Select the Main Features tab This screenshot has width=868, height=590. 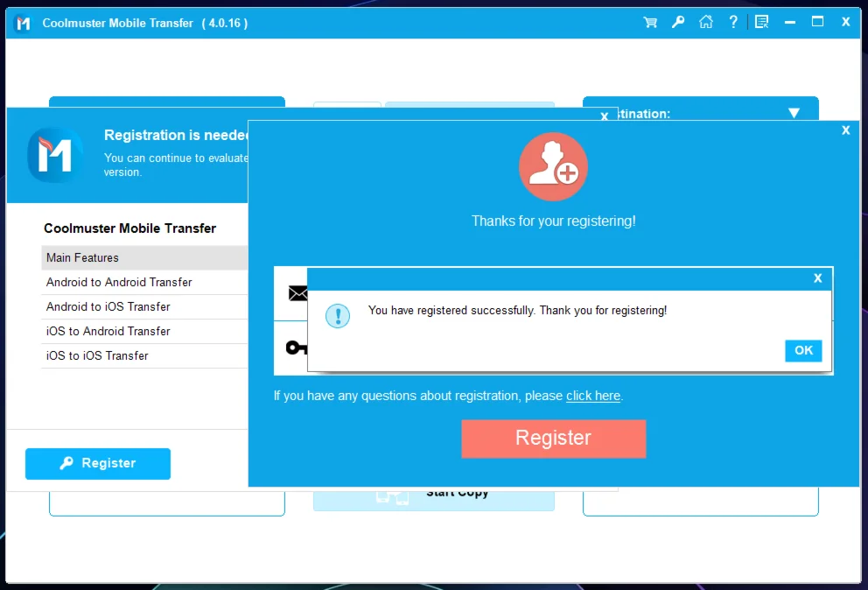[x=144, y=257]
